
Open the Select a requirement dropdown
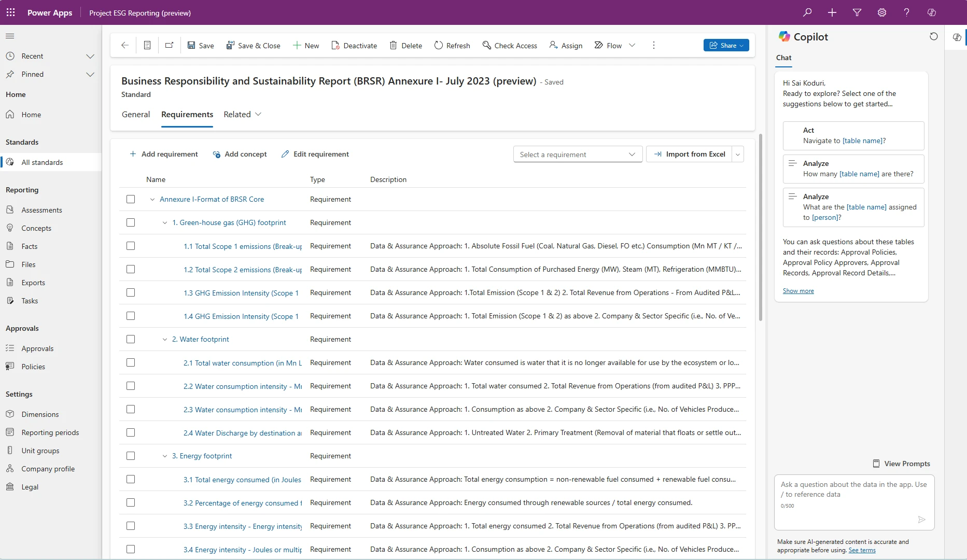[x=577, y=154]
